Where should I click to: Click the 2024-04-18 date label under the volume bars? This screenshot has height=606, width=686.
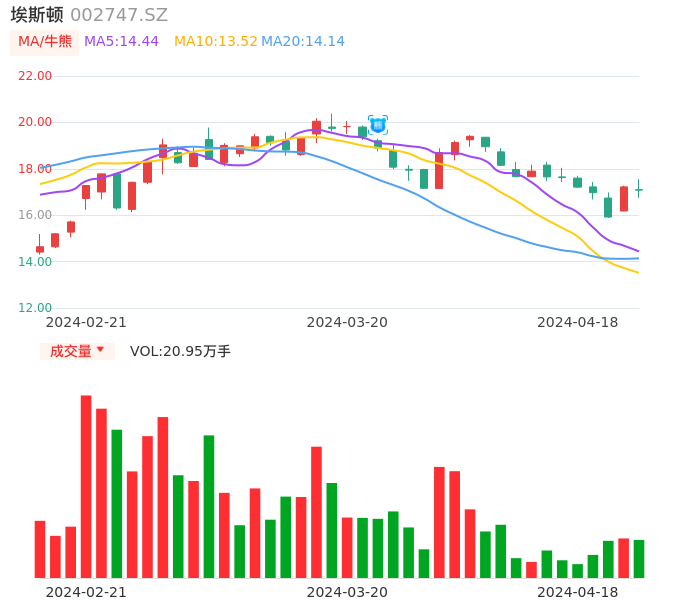pyautogui.click(x=577, y=592)
